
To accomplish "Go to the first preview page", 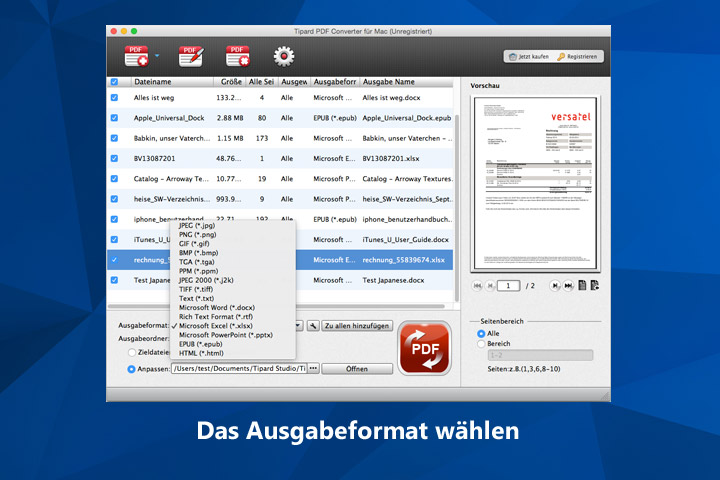I will [477, 286].
